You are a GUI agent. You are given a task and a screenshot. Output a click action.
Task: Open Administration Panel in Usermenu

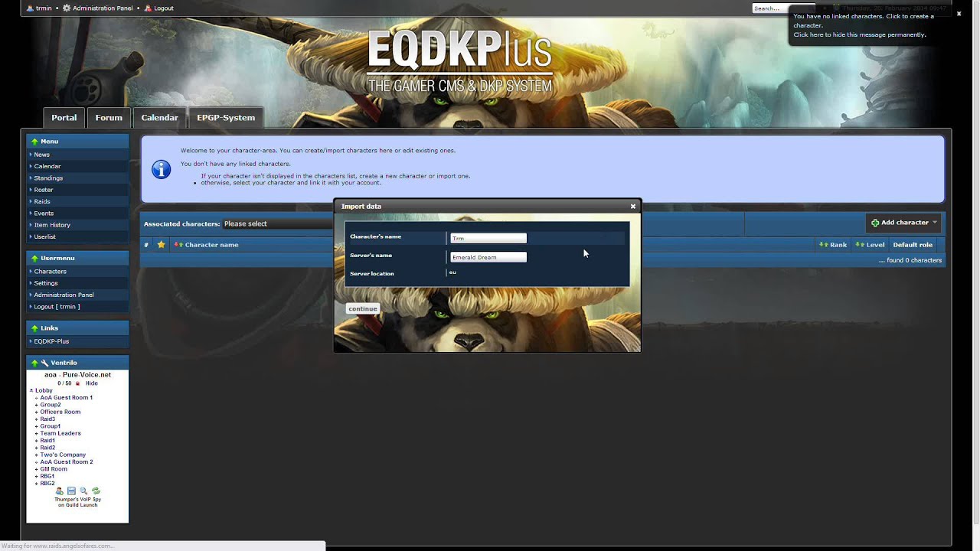(64, 295)
